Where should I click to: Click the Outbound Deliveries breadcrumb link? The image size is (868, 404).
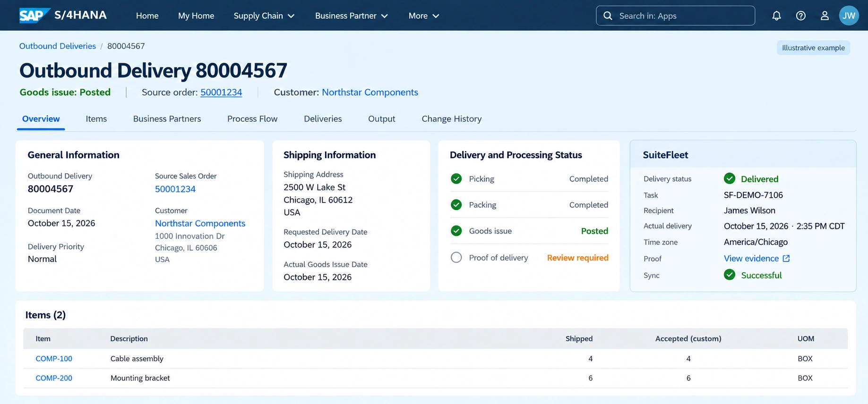[58, 46]
